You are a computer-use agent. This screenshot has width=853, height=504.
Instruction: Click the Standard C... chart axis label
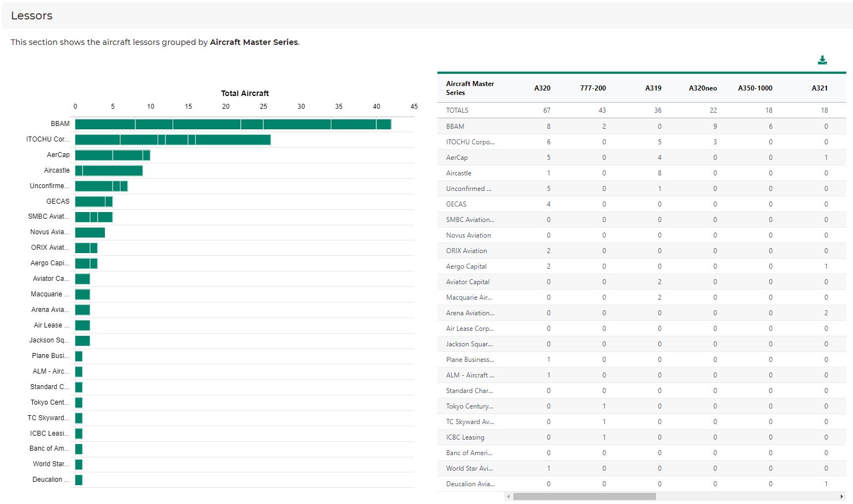click(50, 387)
